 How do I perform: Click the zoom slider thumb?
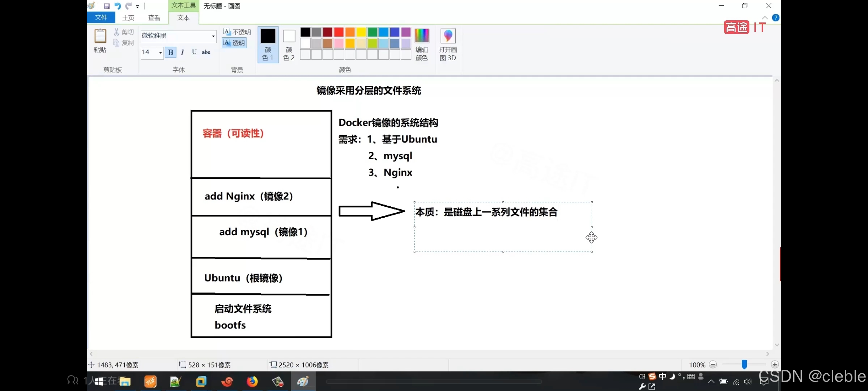[744, 365]
